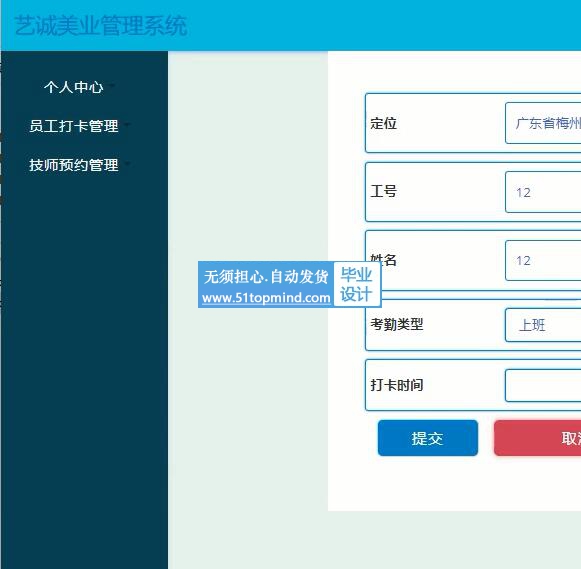Select the 员工打卡管理 menu item
This screenshot has width=581, height=569.
click(x=74, y=126)
